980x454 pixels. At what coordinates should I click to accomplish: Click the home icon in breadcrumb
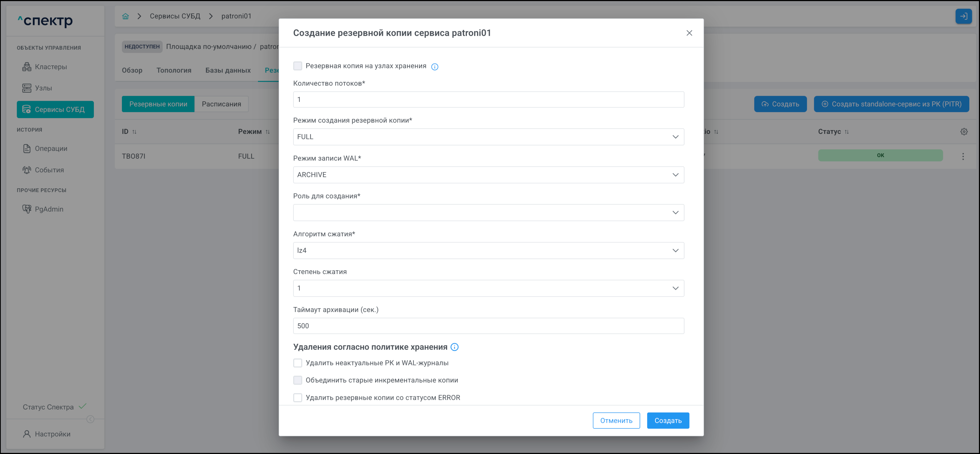[126, 16]
